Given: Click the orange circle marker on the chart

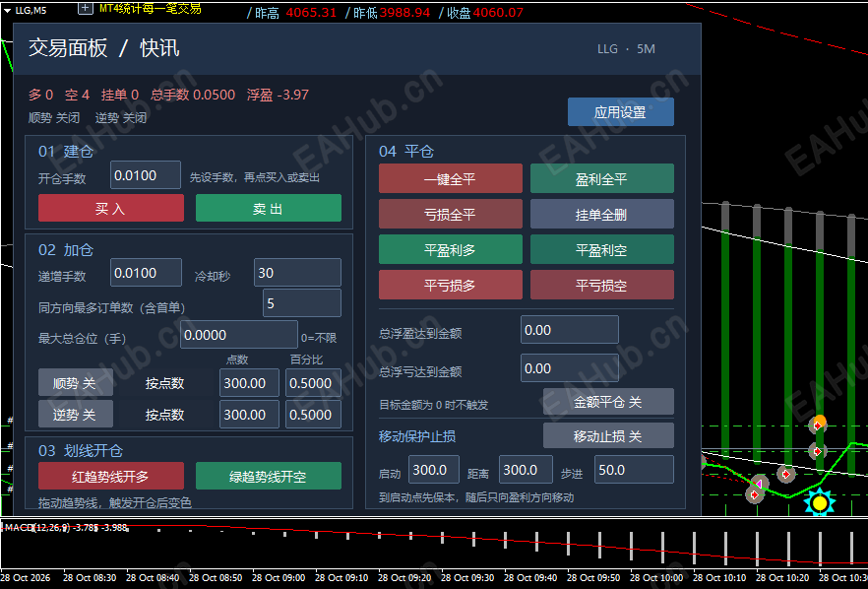Looking at the screenshot, I should coord(819,422).
